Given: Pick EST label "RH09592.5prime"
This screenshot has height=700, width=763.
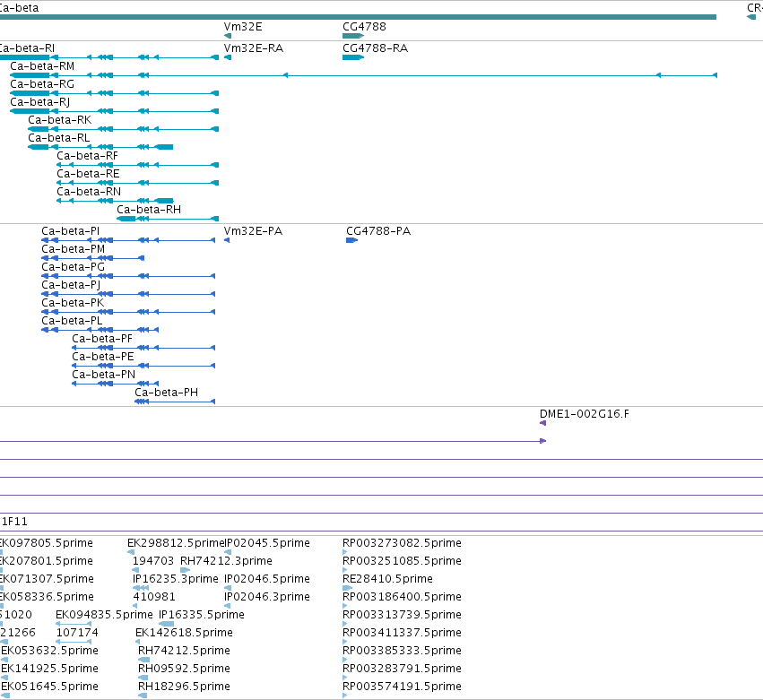Looking at the screenshot, I should [184, 670].
